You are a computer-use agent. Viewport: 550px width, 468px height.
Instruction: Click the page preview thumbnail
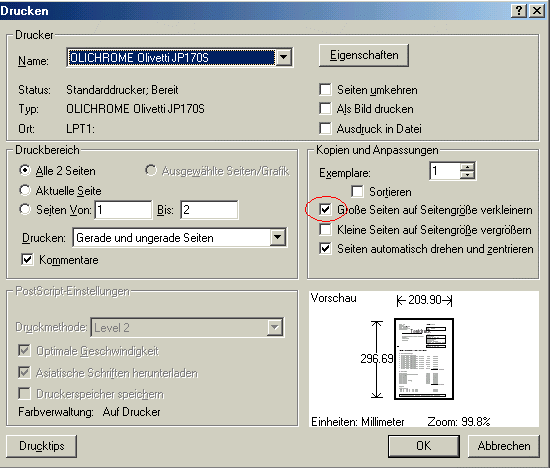424,359
